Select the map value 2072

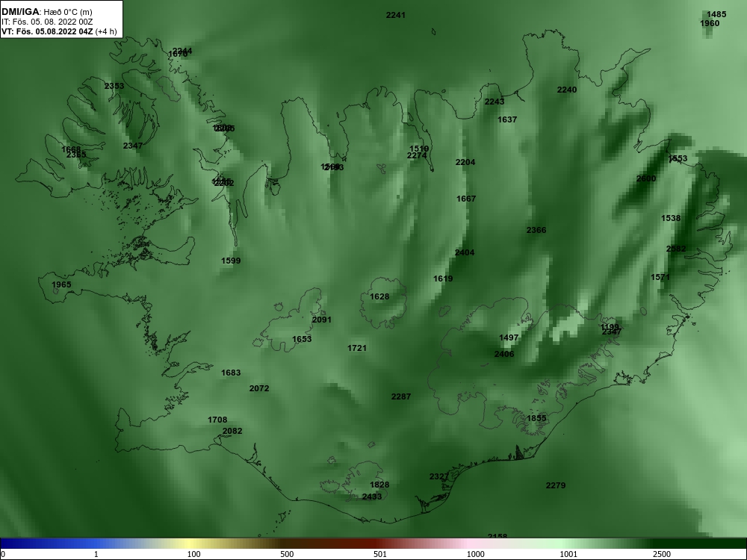pos(259,388)
